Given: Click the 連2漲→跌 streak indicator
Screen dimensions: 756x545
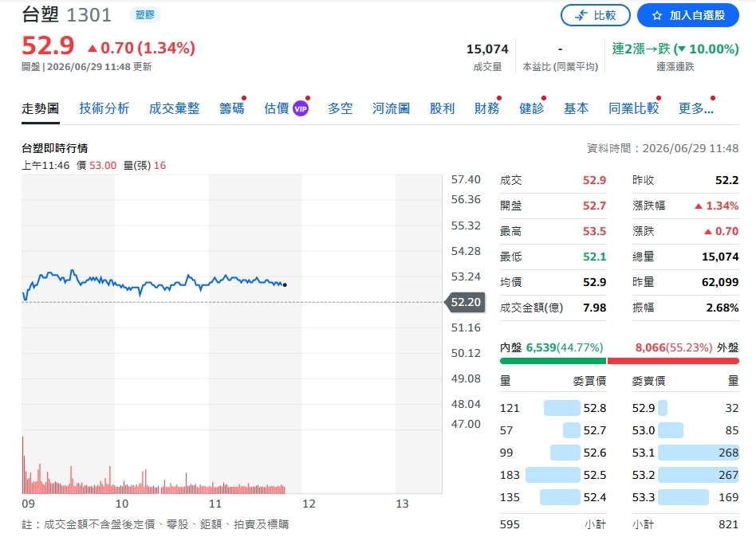Looking at the screenshot, I should (x=675, y=49).
